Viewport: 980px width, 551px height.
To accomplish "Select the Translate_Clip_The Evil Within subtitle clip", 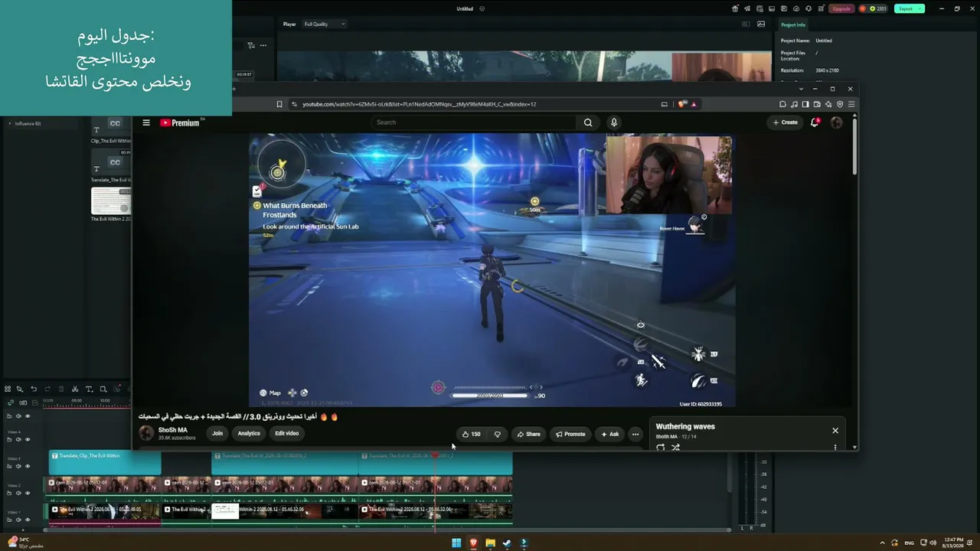I will pyautogui.click(x=105, y=463).
